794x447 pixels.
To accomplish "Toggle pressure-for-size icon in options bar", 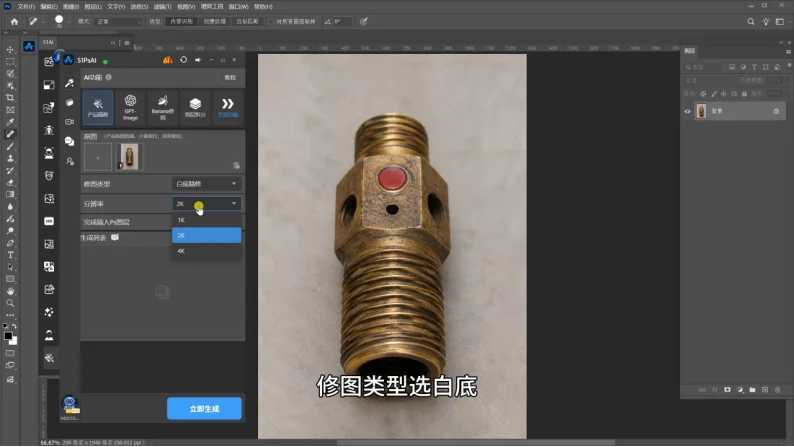I will click(364, 22).
